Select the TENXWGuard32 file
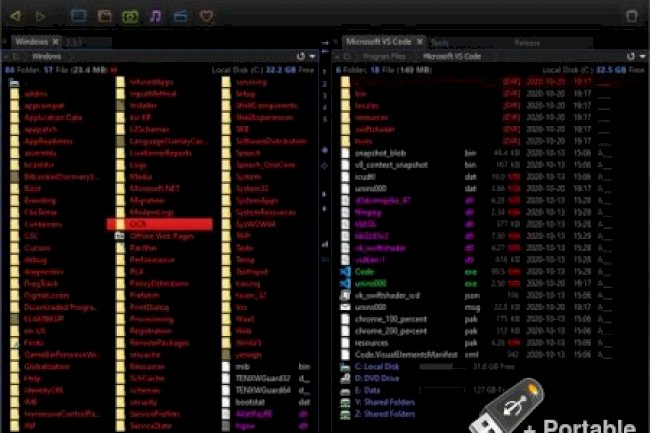The image size is (650, 433). click(262, 379)
